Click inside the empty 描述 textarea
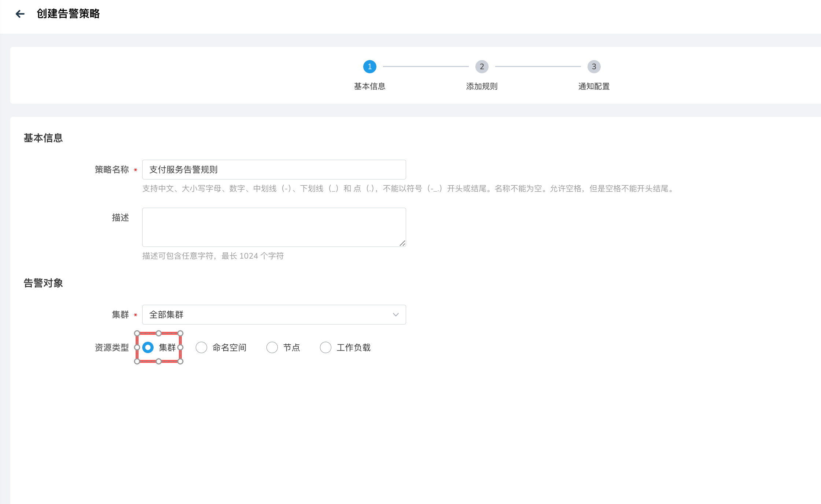 pos(274,227)
